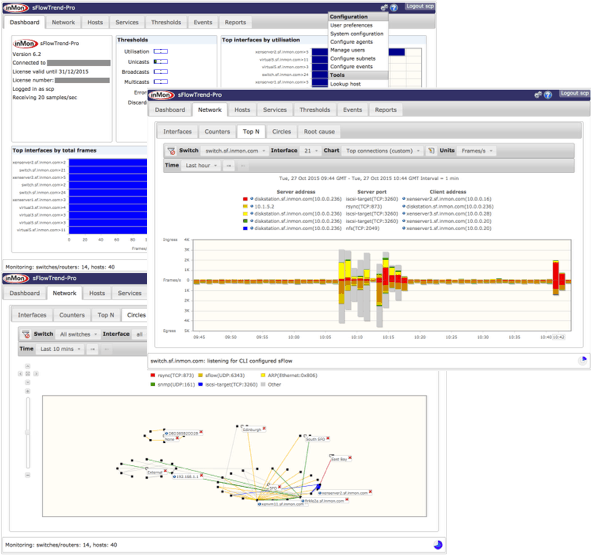Open the Chart dropdown Top connections (custom)
The image size is (591, 555).
pos(383,151)
